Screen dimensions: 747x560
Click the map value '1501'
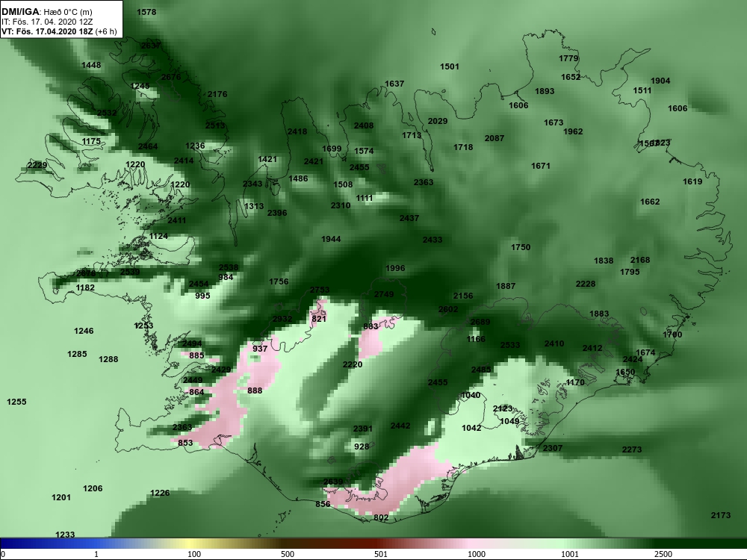[449, 66]
